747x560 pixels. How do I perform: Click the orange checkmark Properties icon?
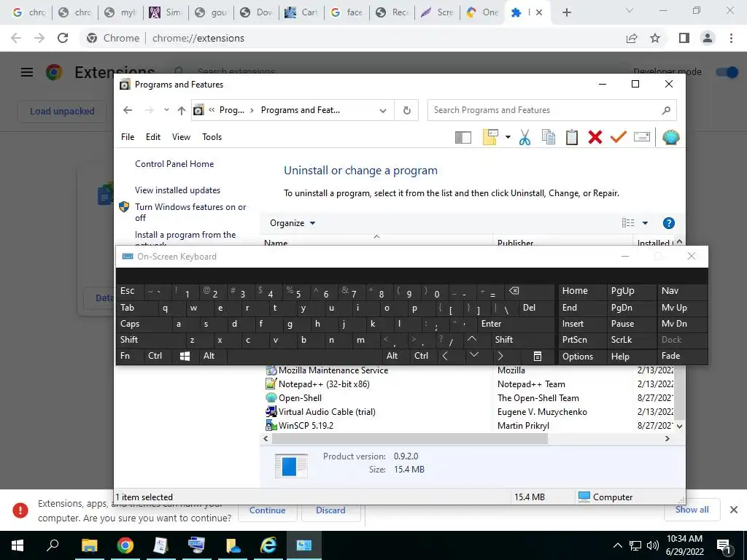coord(619,137)
